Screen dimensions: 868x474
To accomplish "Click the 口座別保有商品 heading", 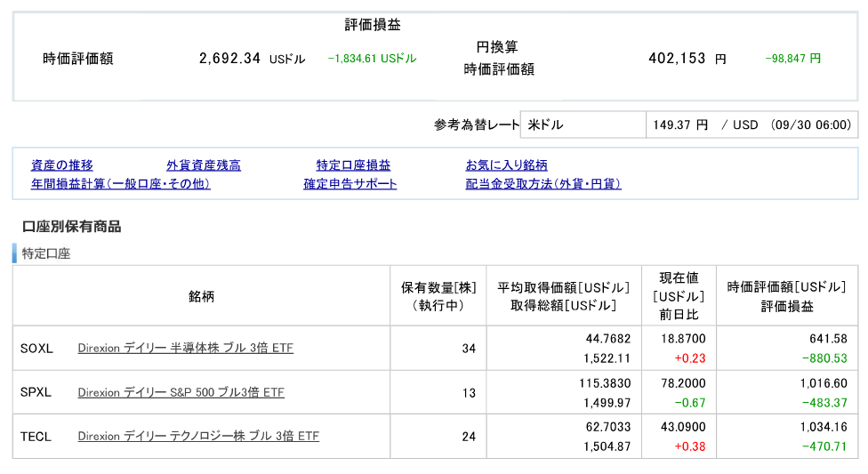I will coord(71,227).
